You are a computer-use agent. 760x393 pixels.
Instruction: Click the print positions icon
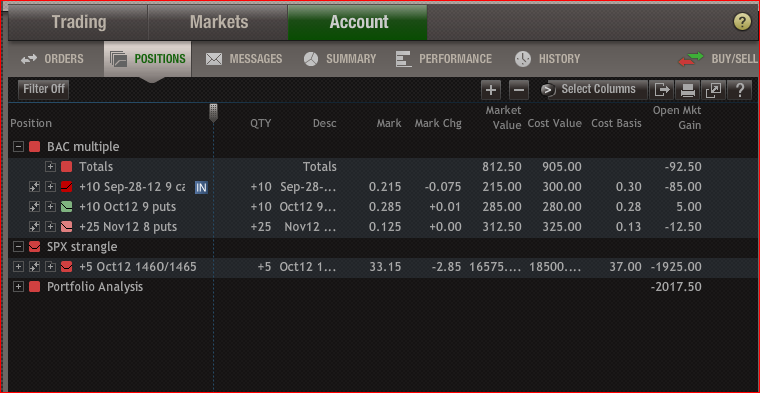click(x=688, y=90)
